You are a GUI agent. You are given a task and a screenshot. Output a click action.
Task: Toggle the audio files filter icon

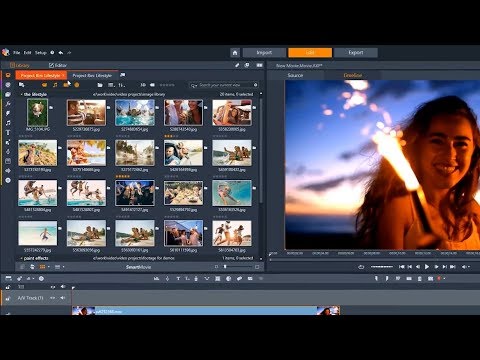[55, 85]
